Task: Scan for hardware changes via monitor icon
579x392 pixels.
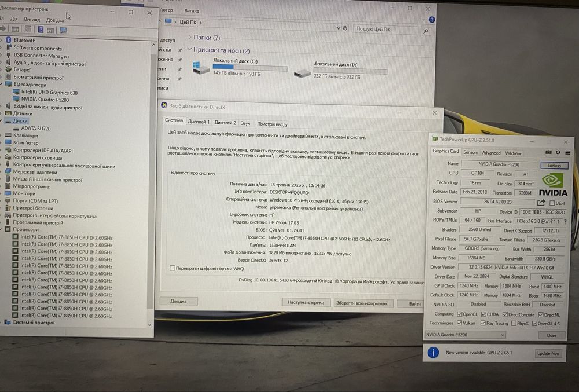Action: (x=63, y=30)
